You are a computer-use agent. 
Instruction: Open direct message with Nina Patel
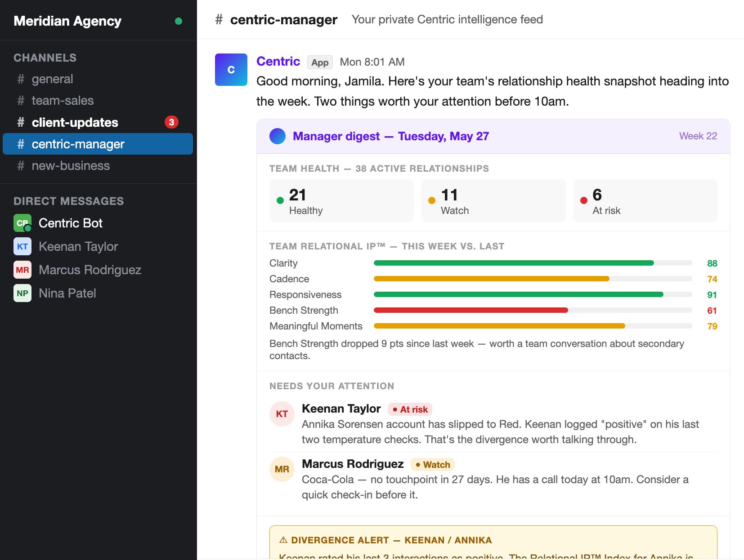point(98,293)
